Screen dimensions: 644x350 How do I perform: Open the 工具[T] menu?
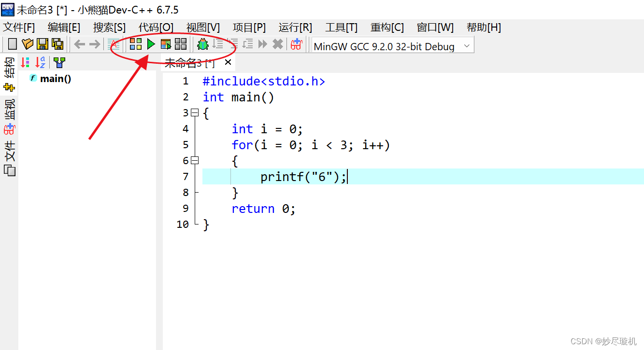pyautogui.click(x=341, y=28)
